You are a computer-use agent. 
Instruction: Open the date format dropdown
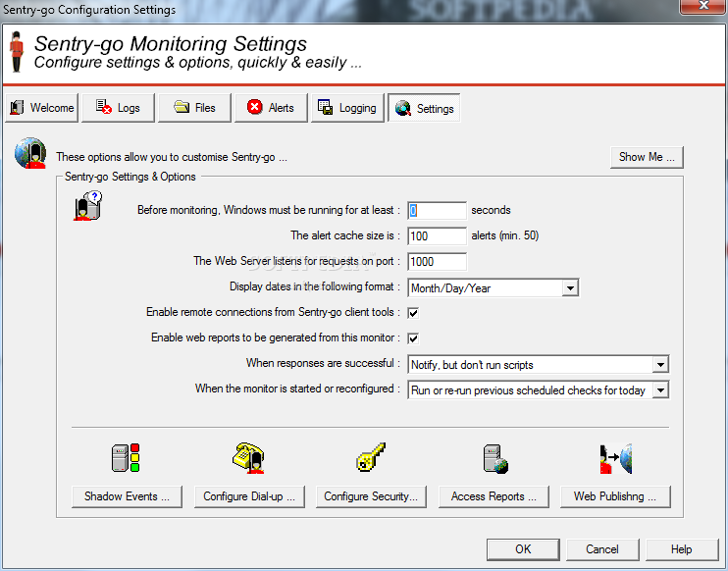(x=570, y=288)
